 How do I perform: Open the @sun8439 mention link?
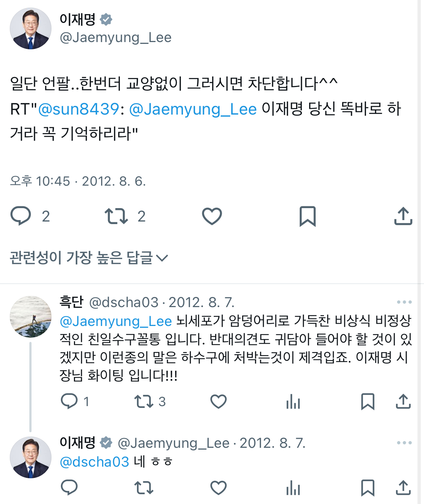click(79, 109)
